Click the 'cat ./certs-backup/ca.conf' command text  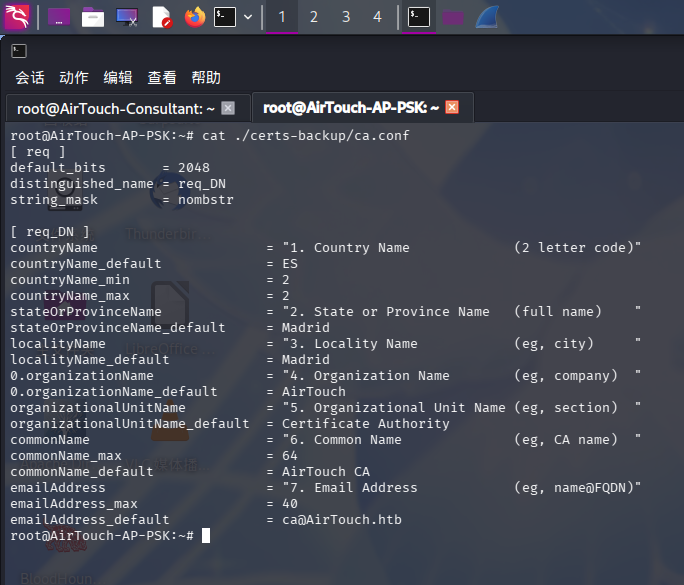point(306,136)
